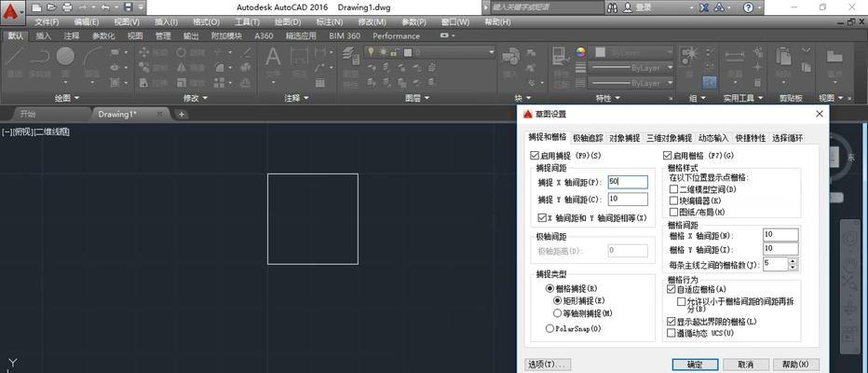Click the 帮助(H) button in dialog
868x373 pixels.
pos(796,364)
